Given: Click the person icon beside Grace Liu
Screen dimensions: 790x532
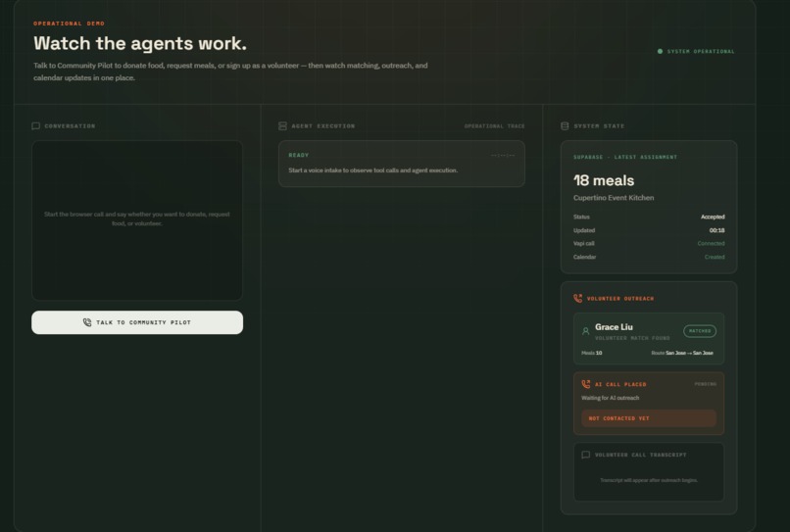Looking at the screenshot, I should point(585,331).
